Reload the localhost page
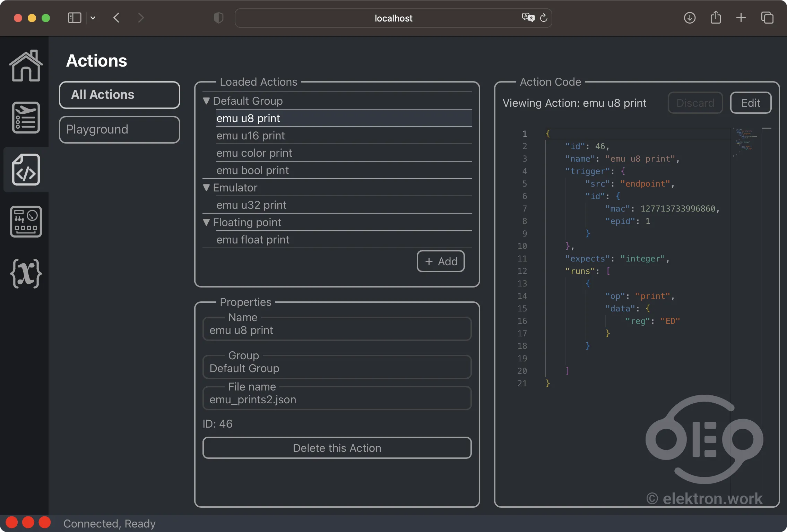Image resolution: width=787 pixels, height=532 pixels. pos(544,18)
